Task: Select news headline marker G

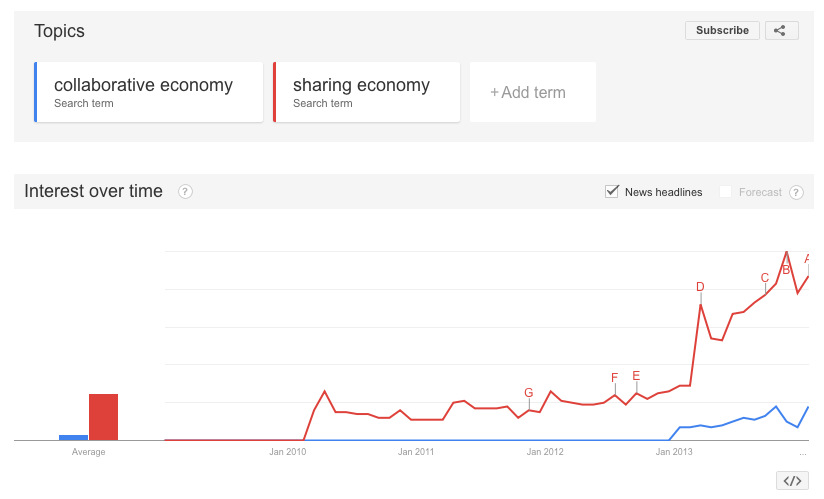Action: tap(529, 393)
